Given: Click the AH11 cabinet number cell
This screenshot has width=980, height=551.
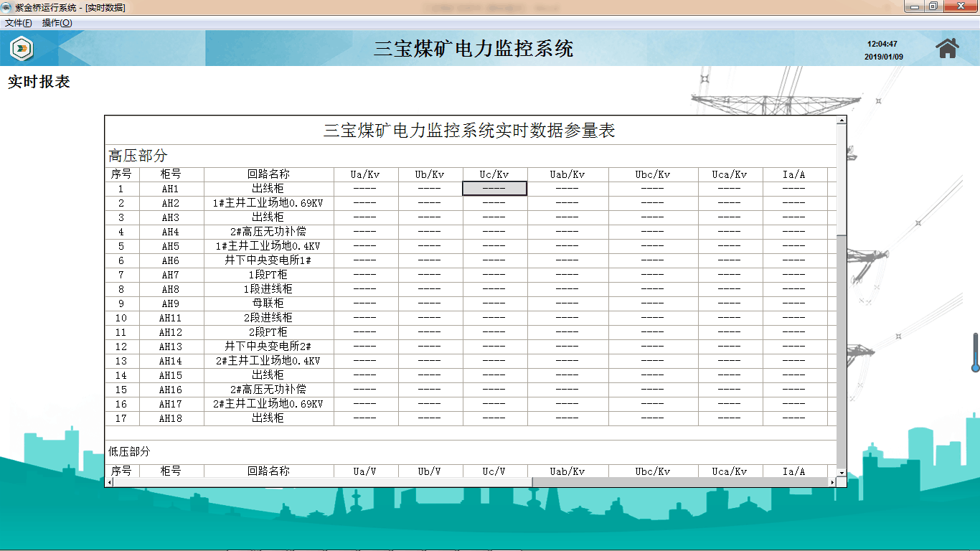Looking at the screenshot, I should tap(171, 318).
